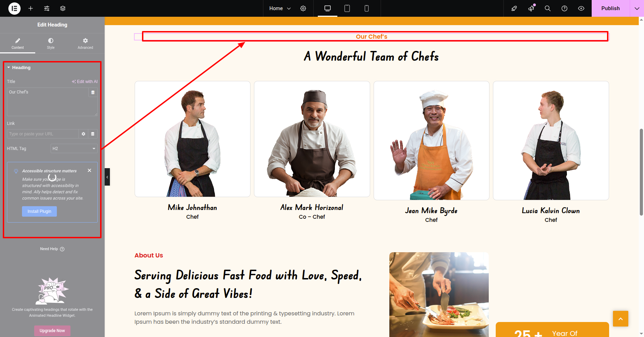The width and height of the screenshot is (644, 337).
Task: Switch to the Advanced tab
Action: pyautogui.click(x=85, y=44)
